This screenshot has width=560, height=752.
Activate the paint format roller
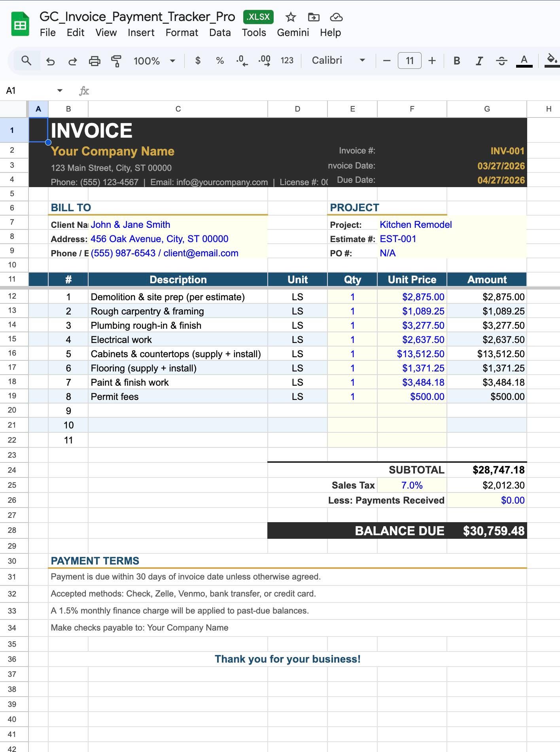click(x=116, y=61)
